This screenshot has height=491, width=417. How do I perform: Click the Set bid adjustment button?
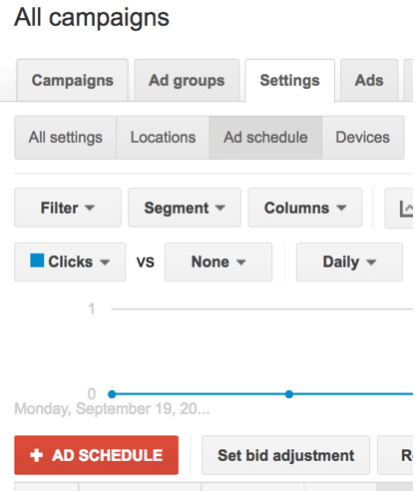pyautogui.click(x=286, y=455)
